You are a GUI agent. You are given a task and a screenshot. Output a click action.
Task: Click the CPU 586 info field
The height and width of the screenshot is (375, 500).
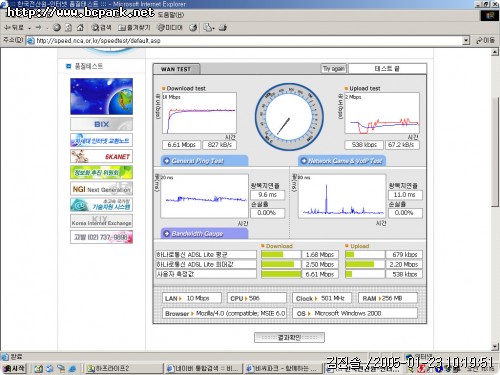(x=257, y=298)
